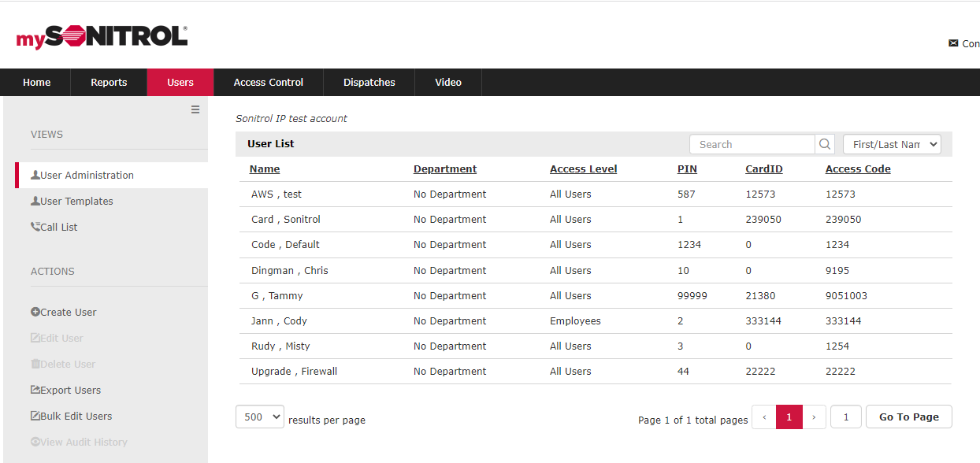Open the Dispatches tab
Image resolution: width=980 pixels, height=463 pixels.
coord(369,83)
